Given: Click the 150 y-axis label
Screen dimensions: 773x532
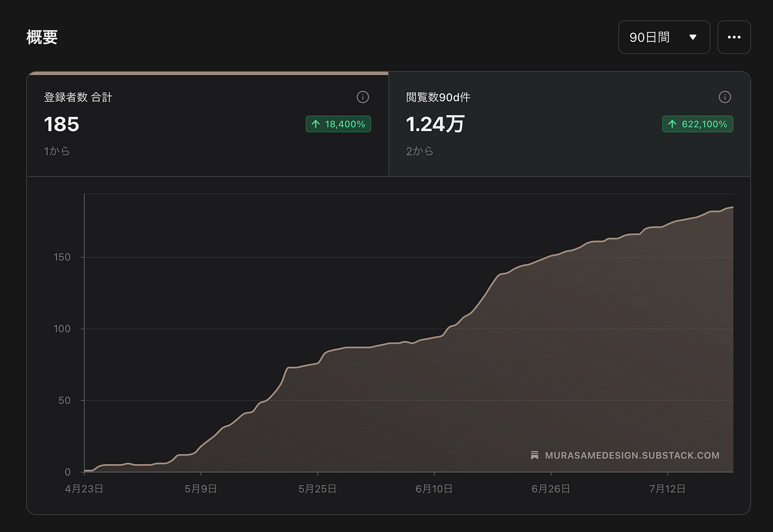Looking at the screenshot, I should tap(62, 257).
